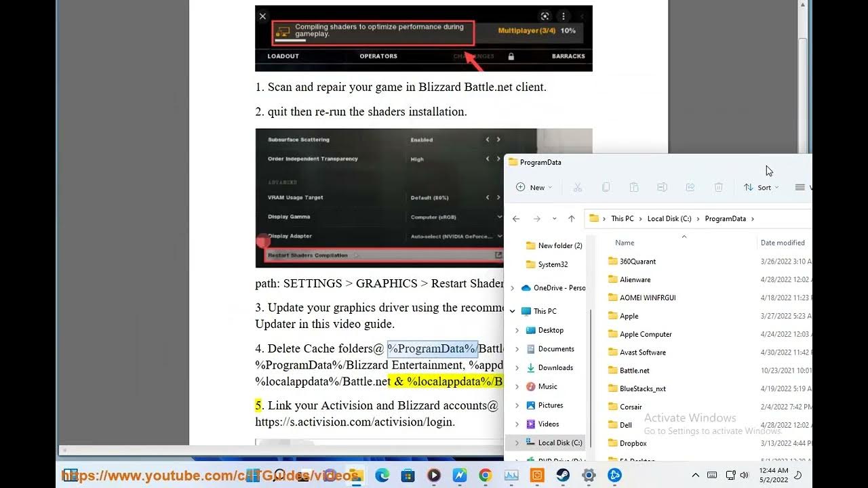Select the Alienware folder
The height and width of the screenshot is (488, 868).
tap(629, 279)
